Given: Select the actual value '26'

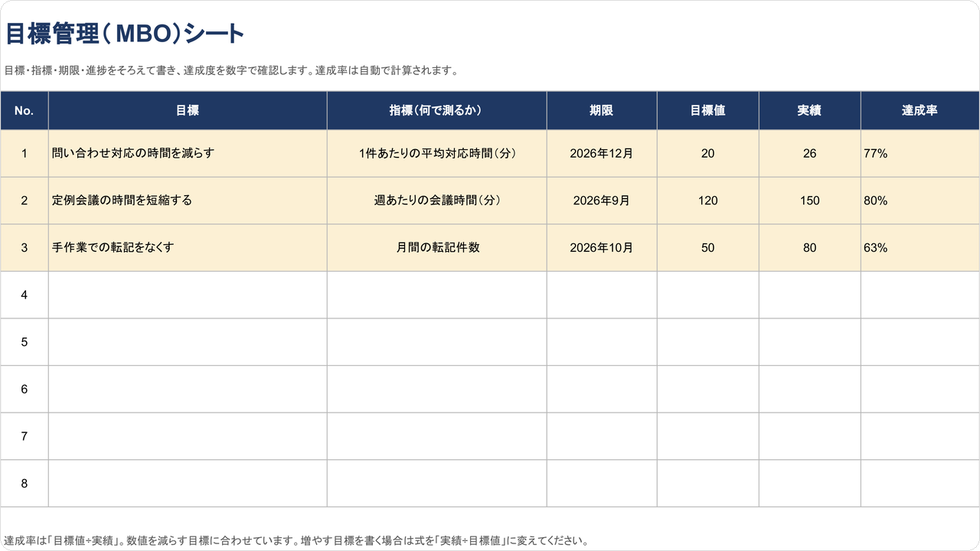Looking at the screenshot, I should tap(810, 153).
